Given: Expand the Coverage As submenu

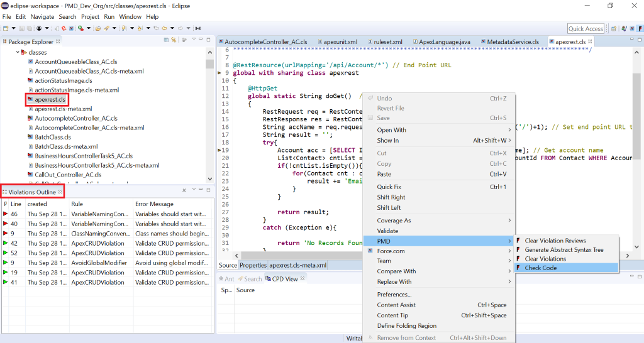Looking at the screenshot, I should pos(439,220).
